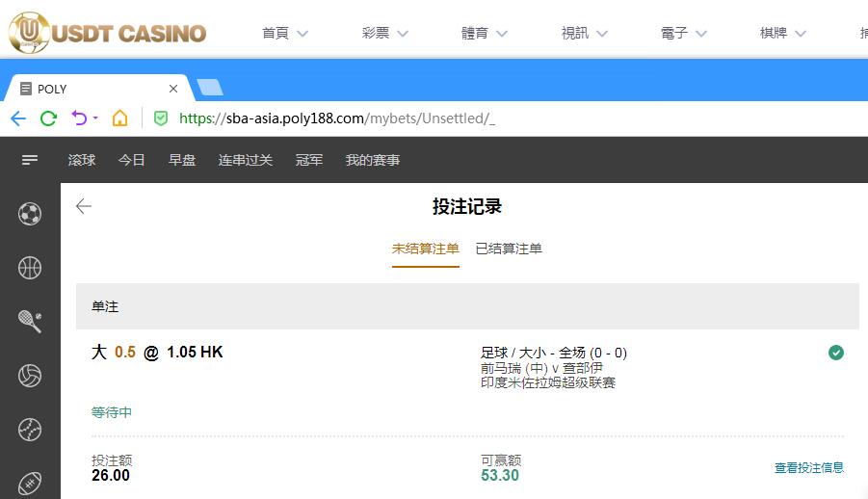The height and width of the screenshot is (499, 868).
Task: Click the green confirmed checkmark icon
Action: 836,353
